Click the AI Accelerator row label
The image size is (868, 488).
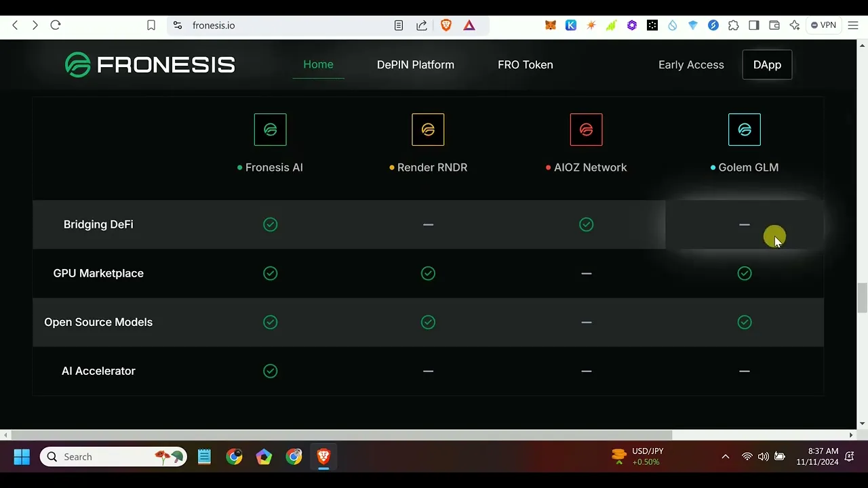[x=98, y=371]
